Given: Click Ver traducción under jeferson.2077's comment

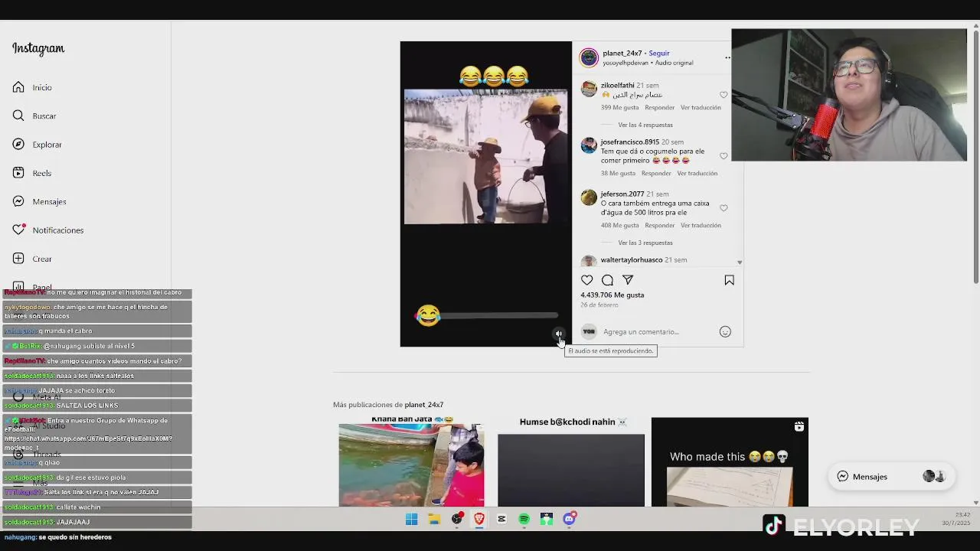Looking at the screenshot, I should pyautogui.click(x=701, y=225).
